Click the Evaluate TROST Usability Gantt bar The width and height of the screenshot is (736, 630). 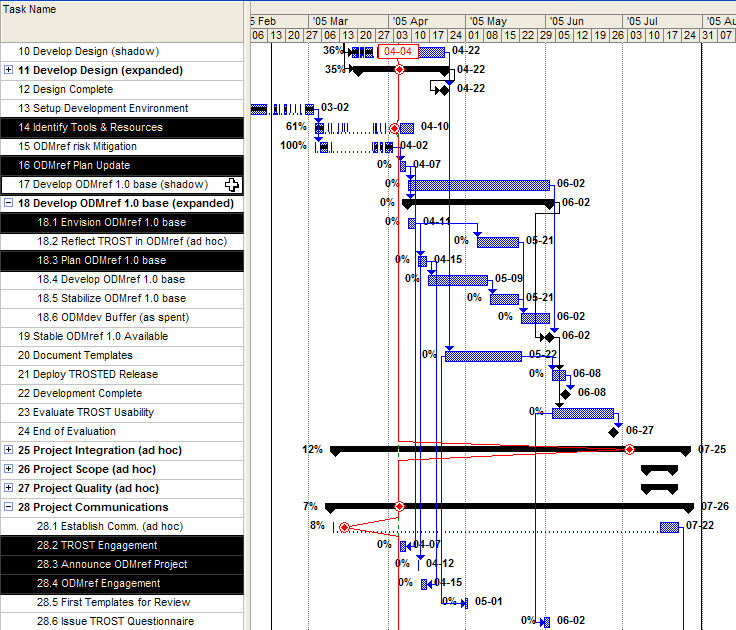(x=582, y=413)
